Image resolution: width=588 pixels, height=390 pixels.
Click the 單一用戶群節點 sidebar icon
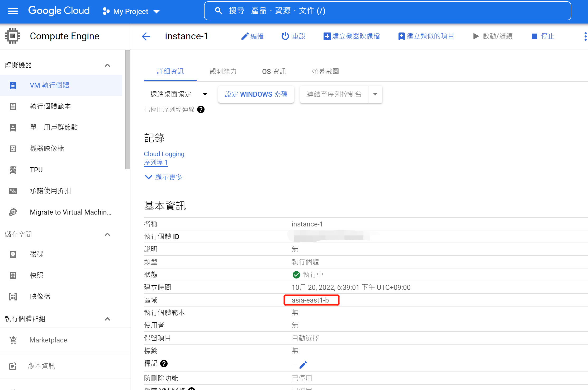coord(13,128)
